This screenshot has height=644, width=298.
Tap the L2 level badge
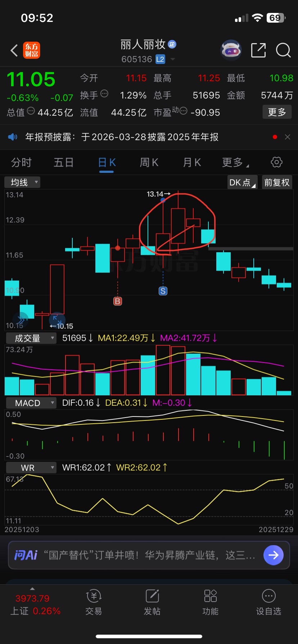[x=160, y=59]
